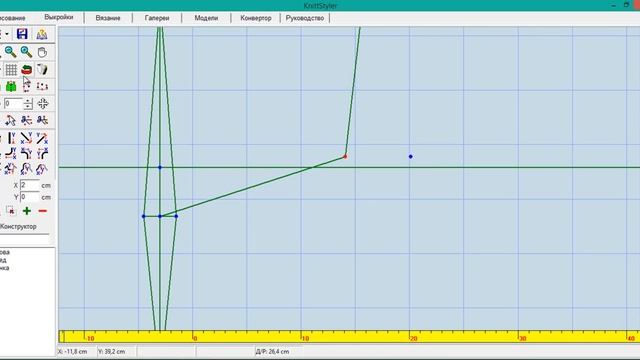The width and height of the screenshot is (640, 360).
Task: Switch to the Выкройки tab
Action: pyautogui.click(x=59, y=17)
